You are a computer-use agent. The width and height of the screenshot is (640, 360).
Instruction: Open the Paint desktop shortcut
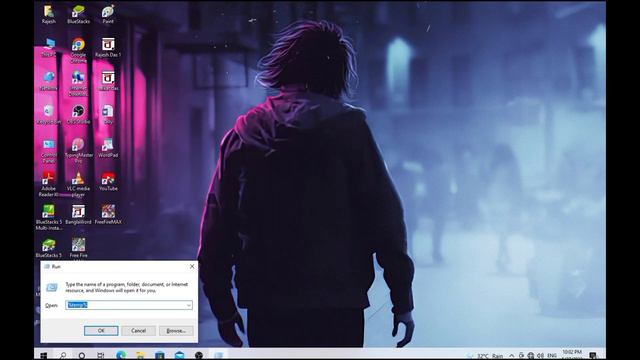pos(108,14)
